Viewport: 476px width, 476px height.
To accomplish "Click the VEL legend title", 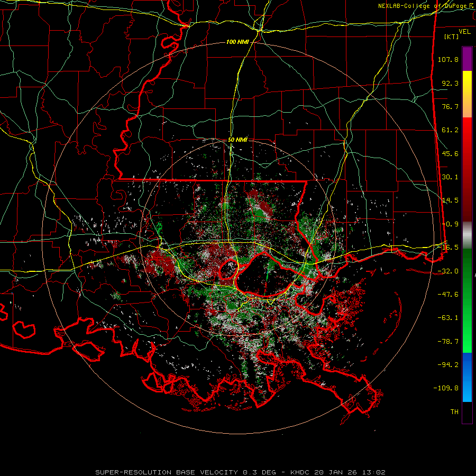I will click(x=464, y=32).
